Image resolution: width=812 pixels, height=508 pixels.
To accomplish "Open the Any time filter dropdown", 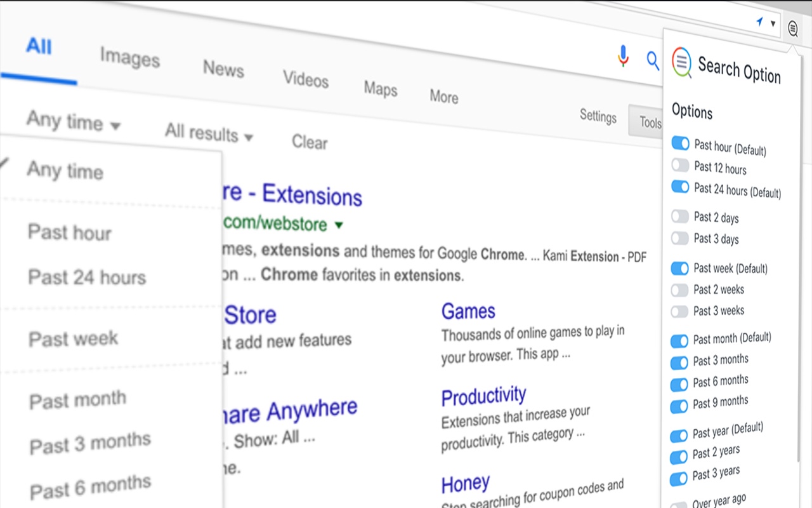I will (73, 121).
